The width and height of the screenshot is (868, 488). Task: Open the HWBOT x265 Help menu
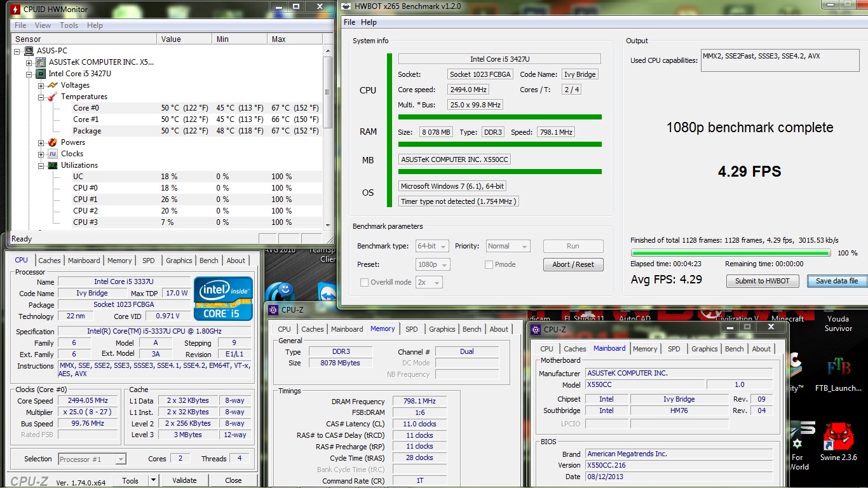[369, 22]
